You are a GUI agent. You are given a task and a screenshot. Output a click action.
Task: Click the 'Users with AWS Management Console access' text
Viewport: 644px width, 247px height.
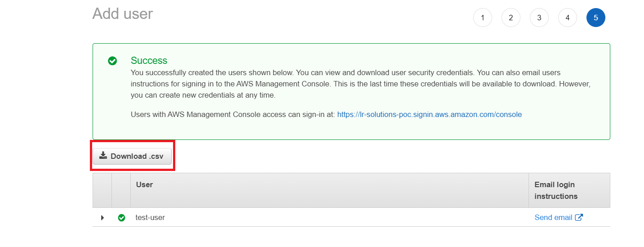[232, 114]
